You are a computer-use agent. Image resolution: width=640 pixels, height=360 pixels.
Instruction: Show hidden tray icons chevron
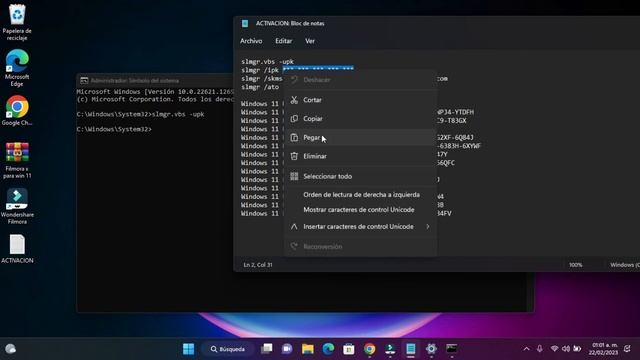tap(527, 349)
